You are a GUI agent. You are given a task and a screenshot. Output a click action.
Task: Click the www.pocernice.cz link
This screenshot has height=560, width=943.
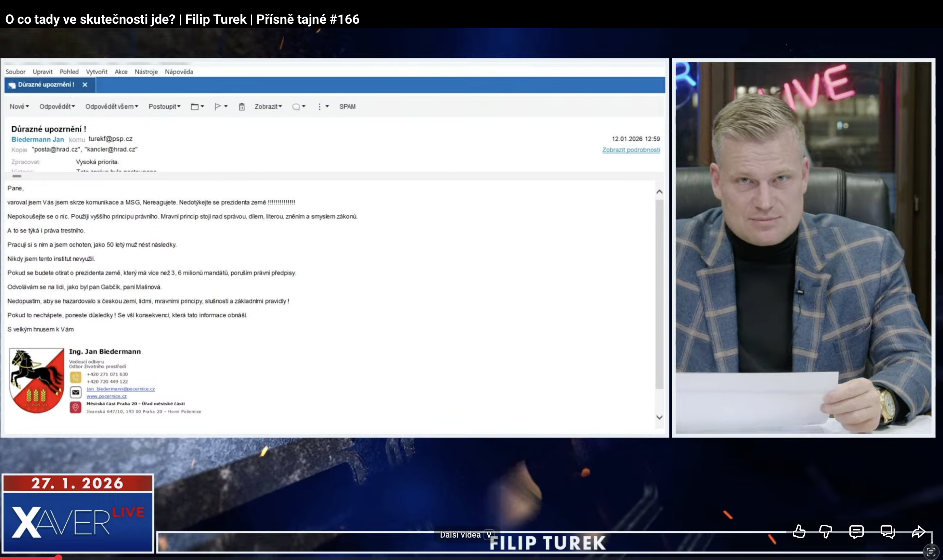(107, 396)
